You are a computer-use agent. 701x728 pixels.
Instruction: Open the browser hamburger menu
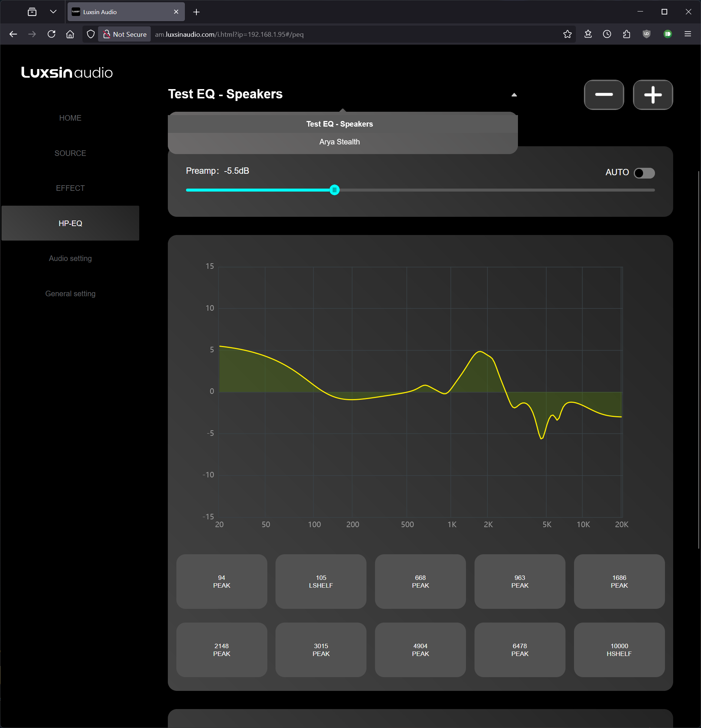688,34
